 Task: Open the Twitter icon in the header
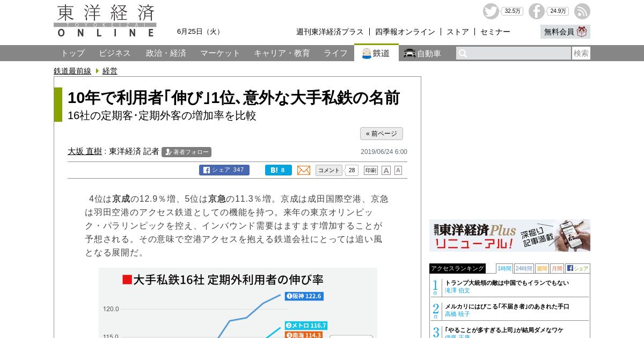point(491,11)
